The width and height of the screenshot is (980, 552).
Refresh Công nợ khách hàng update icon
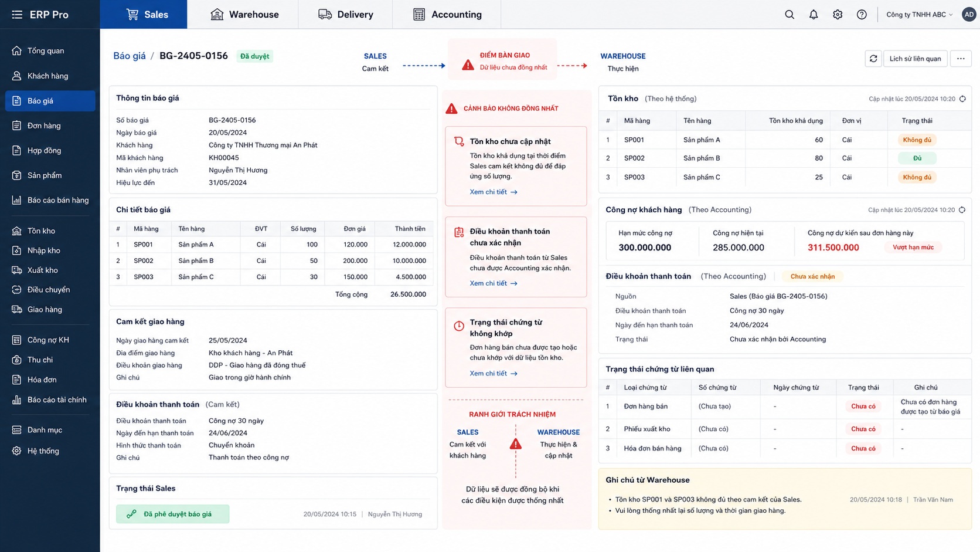tap(962, 210)
